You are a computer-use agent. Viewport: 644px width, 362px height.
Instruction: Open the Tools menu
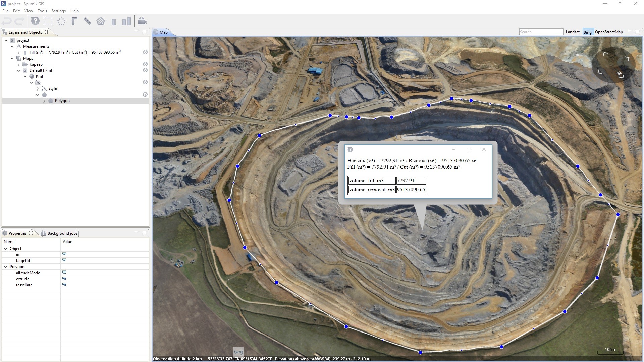point(42,11)
